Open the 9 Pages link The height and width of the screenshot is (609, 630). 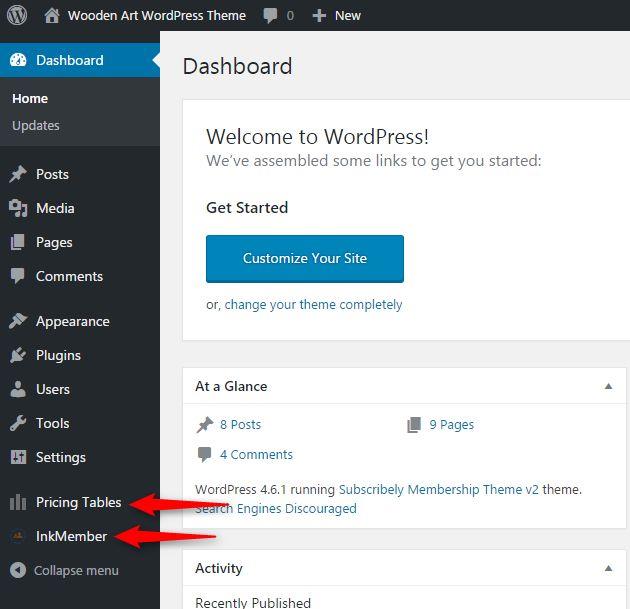[452, 425]
